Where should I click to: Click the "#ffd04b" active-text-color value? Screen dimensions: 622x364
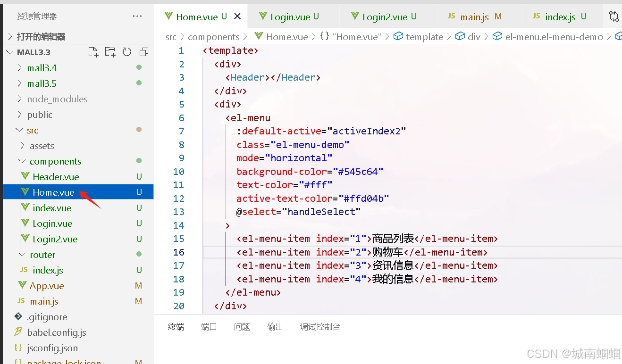tap(364, 198)
